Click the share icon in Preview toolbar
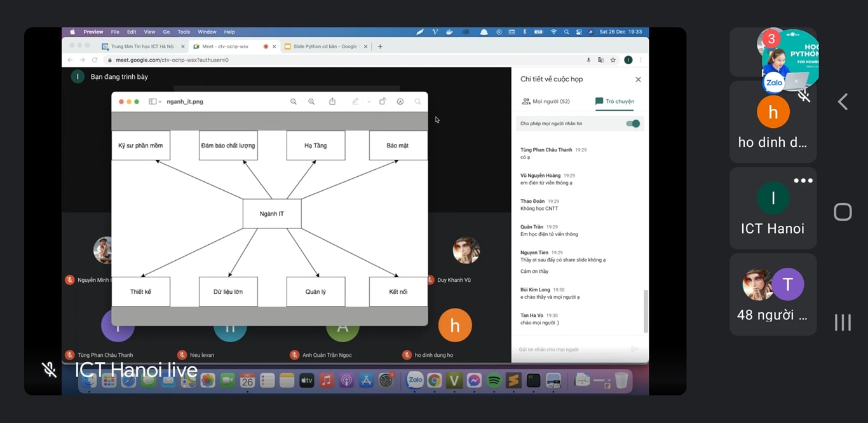This screenshot has width=868, height=423. pos(332,102)
